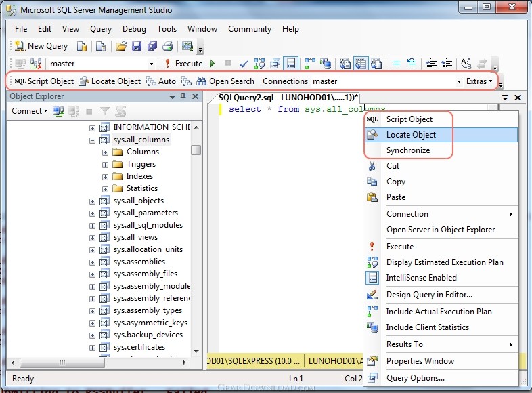Image resolution: width=532 pixels, height=393 pixels.
Task: Click Object Explorer vertical scrollbar thumb
Action: [x=196, y=150]
